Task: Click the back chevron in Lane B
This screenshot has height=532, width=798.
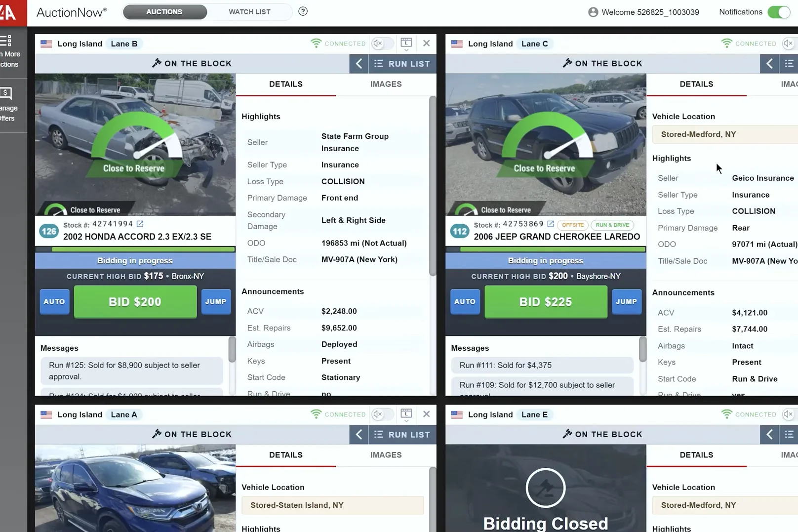Action: pyautogui.click(x=359, y=63)
